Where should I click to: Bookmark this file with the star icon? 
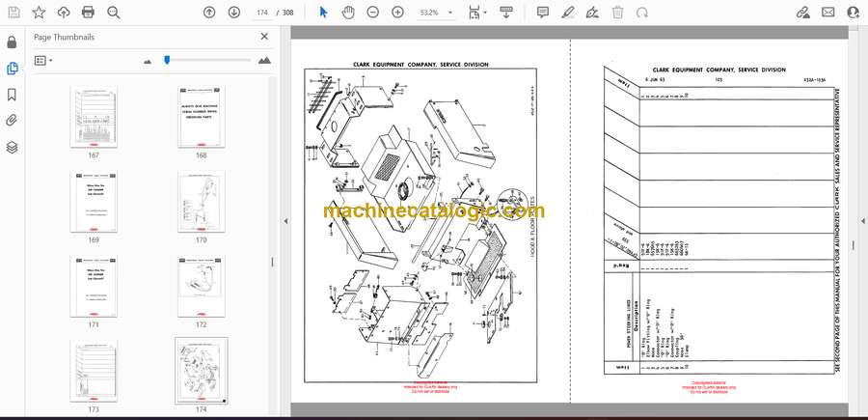39,13
